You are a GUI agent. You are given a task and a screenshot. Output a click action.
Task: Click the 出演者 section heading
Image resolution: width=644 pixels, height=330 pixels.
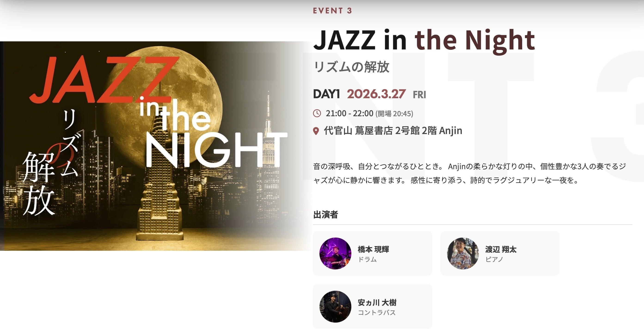pos(325,214)
